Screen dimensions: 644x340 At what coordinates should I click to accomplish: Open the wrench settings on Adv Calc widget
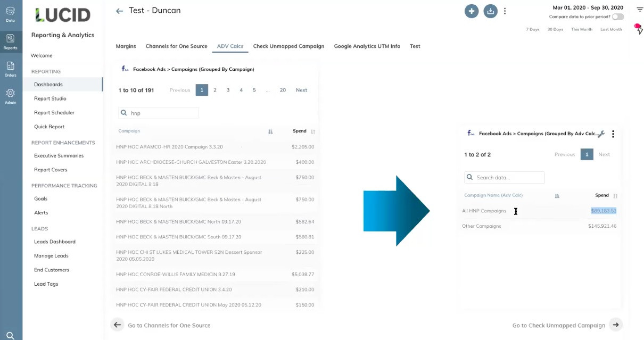tap(601, 134)
